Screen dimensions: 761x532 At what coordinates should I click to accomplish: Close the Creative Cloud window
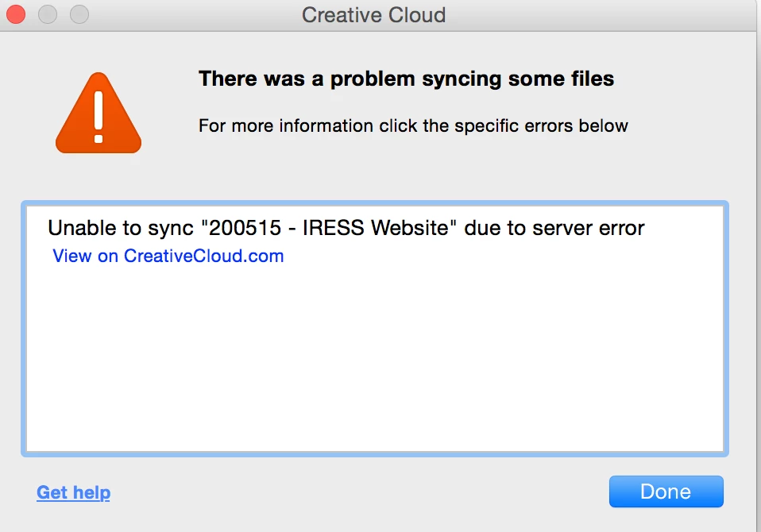pos(16,14)
